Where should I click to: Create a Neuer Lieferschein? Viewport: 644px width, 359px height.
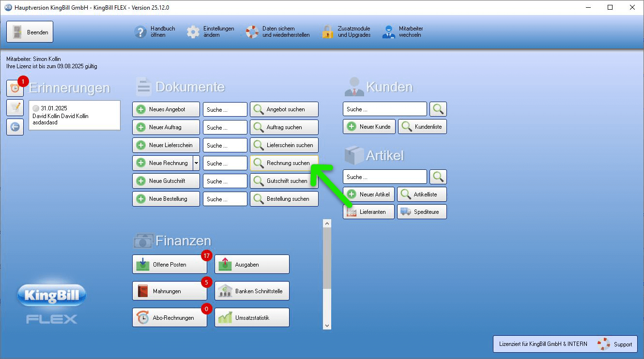tap(166, 145)
